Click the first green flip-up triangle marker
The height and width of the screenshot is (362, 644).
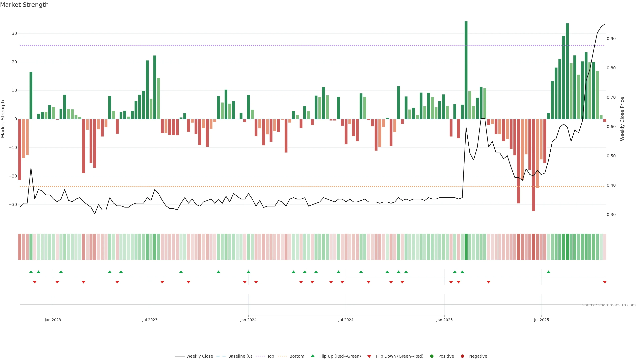[31, 272]
